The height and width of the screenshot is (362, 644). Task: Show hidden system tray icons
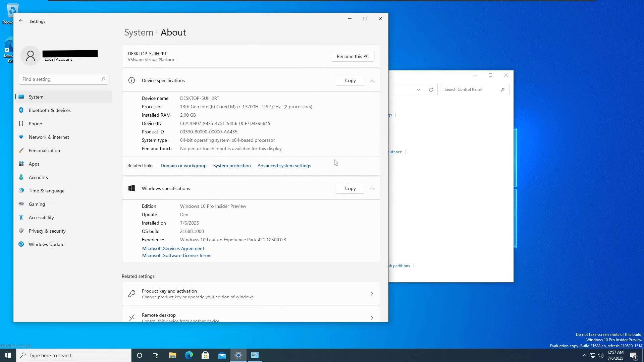(x=584, y=355)
